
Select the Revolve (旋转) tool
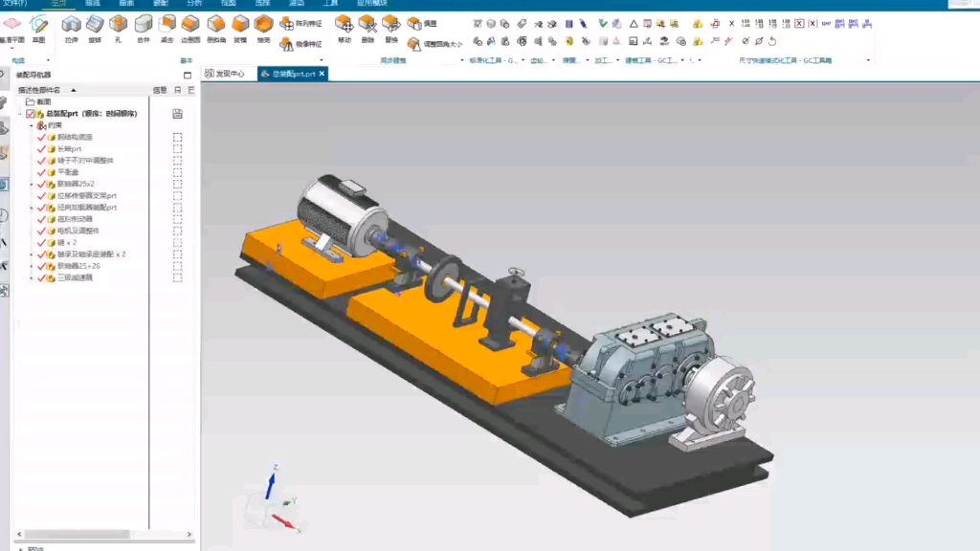96,26
